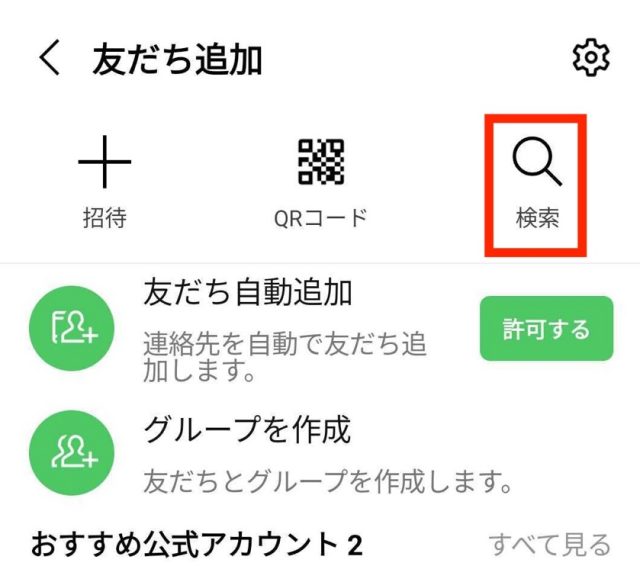The image size is (640, 566).
Task: Click inside the red highlighted search box
Action: [x=536, y=186]
